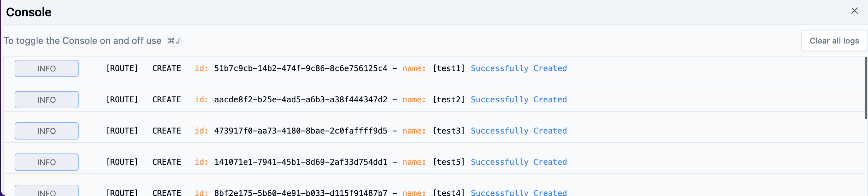Click Successfully Created on the test1 row
The image size is (868, 196).
519,68
